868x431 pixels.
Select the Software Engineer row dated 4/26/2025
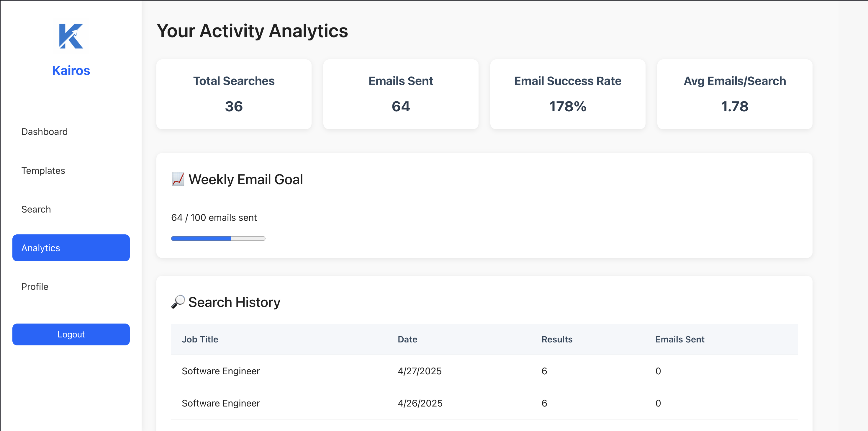221,403
